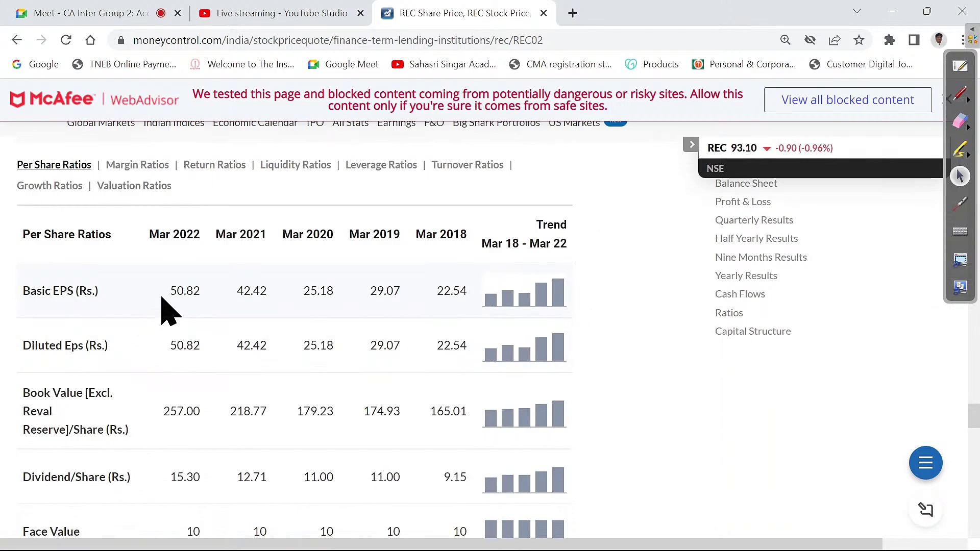Bookmark this page with star icon
This screenshot has width=980, height=551.
pyautogui.click(x=859, y=40)
